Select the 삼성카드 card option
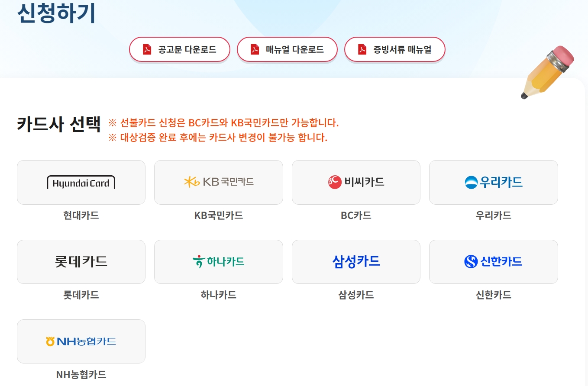The height and width of the screenshot is (386, 588). click(x=355, y=261)
